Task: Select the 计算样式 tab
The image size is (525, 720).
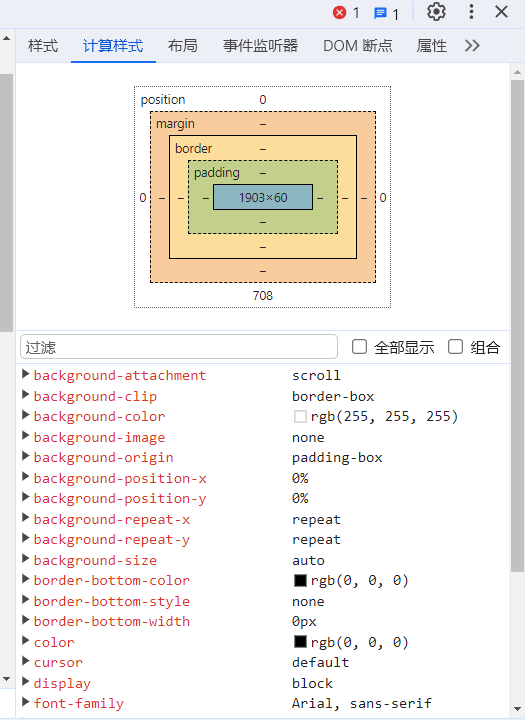Action: point(113,45)
